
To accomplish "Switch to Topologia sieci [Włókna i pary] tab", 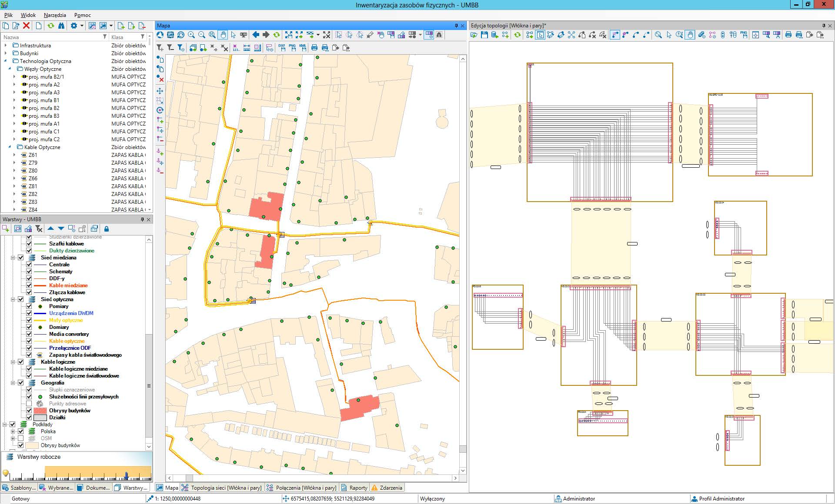I will coord(222,487).
